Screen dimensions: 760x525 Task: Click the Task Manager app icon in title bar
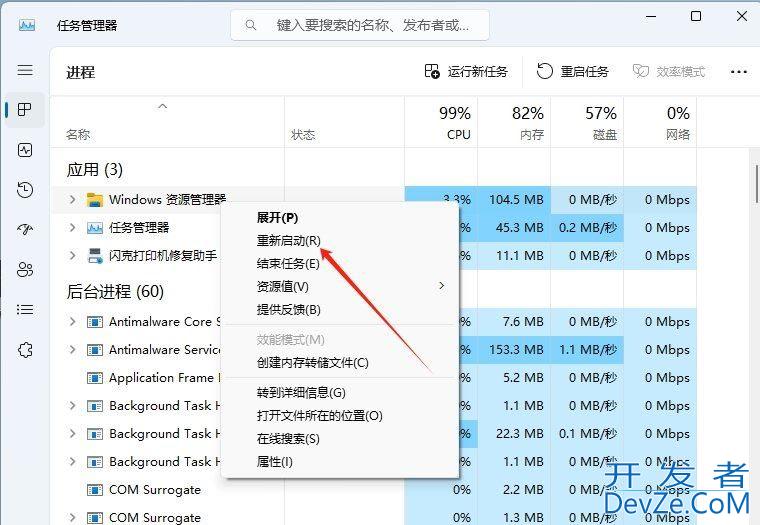pos(27,25)
